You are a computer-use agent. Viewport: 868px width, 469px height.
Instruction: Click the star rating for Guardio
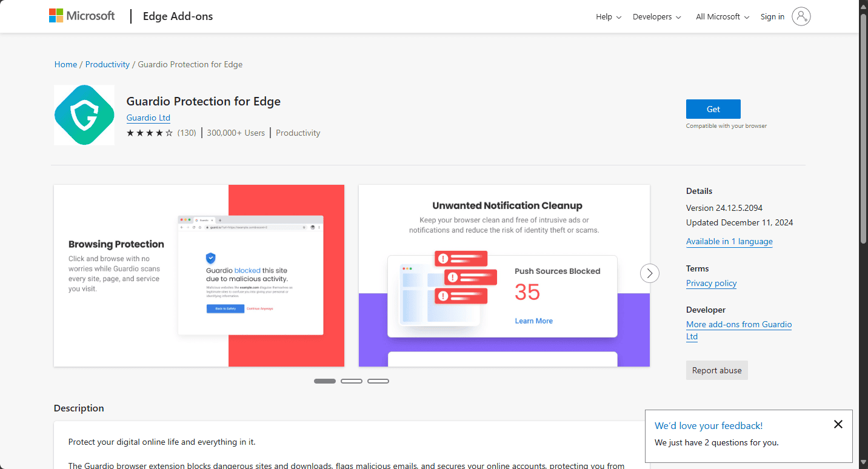tap(150, 133)
